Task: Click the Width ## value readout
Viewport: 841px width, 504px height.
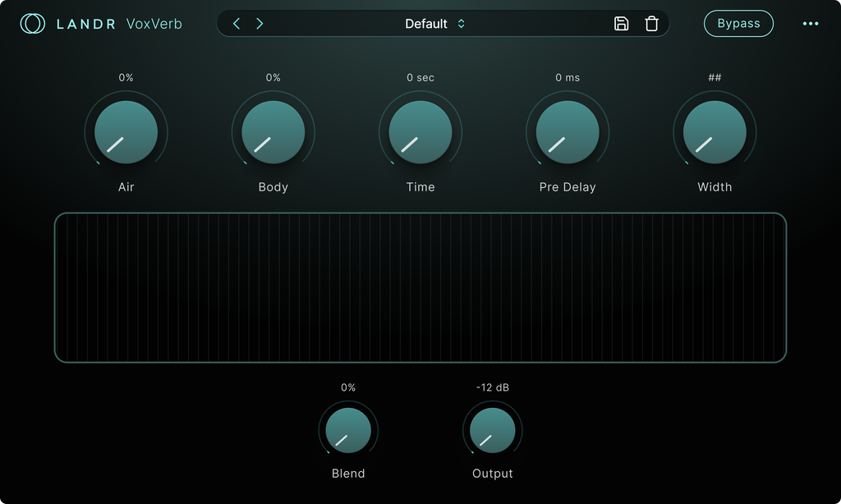Action: 715,78
